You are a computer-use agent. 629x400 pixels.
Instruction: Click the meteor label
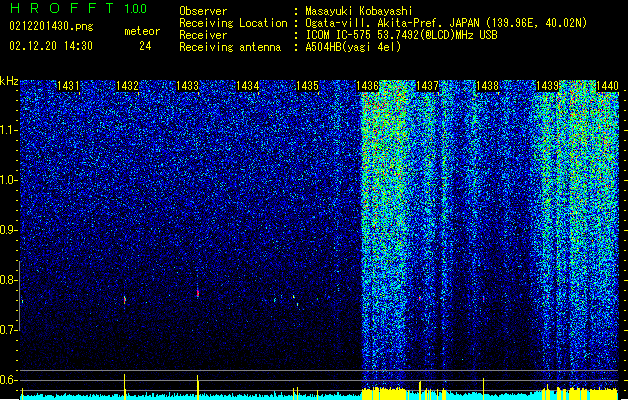142,31
